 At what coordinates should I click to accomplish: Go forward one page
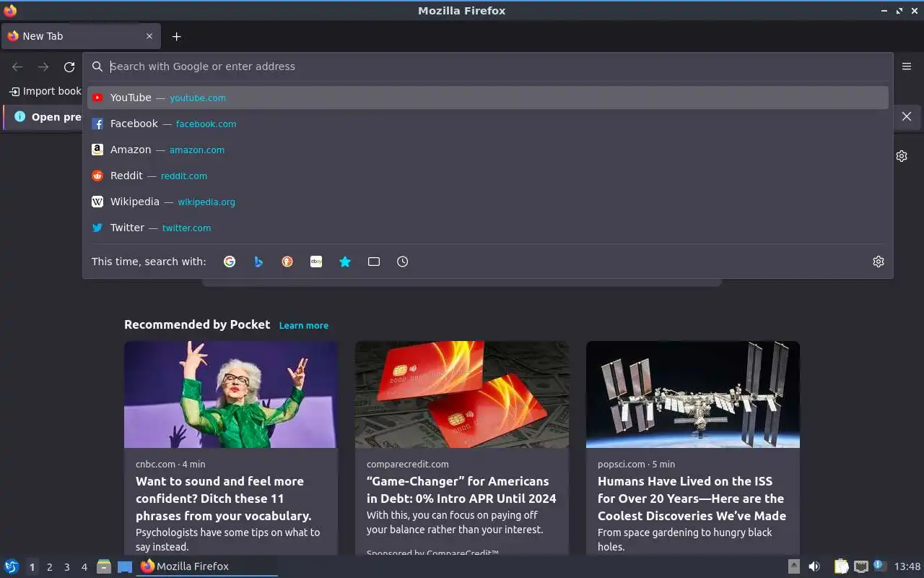pyautogui.click(x=43, y=66)
